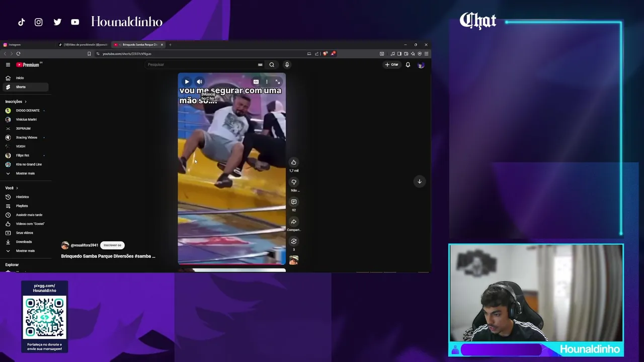Viewport: 644px width, 362px height.
Task: Open Assistir mais tarde list
Action: (25, 215)
